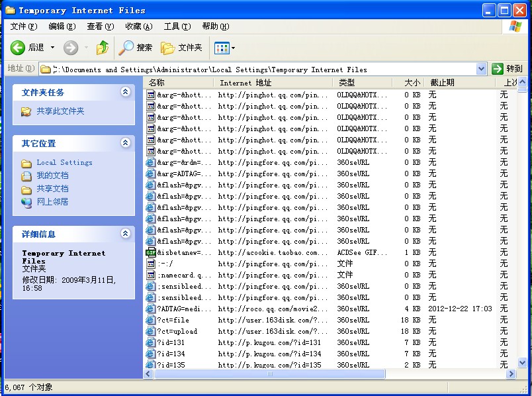Collapse the 其它位置 panel

coord(126,142)
